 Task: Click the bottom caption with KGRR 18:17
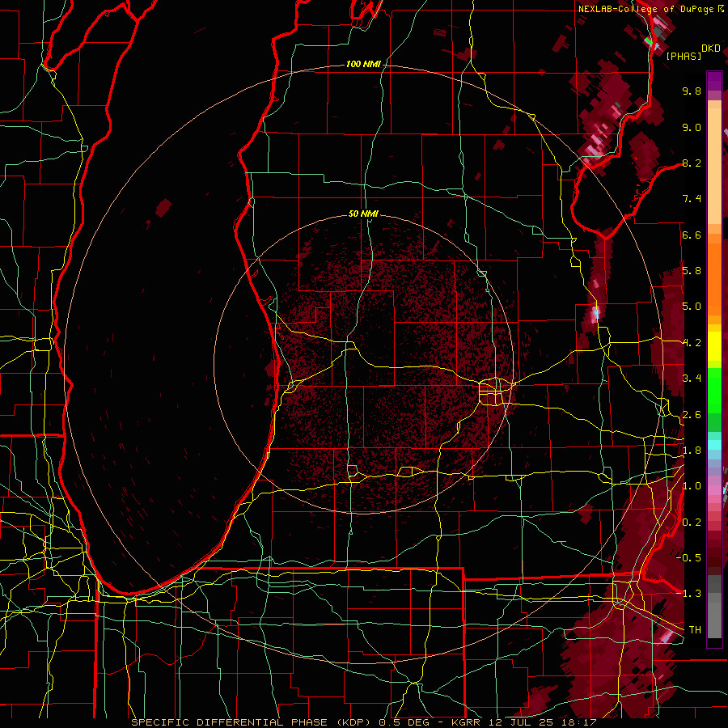[x=364, y=722]
